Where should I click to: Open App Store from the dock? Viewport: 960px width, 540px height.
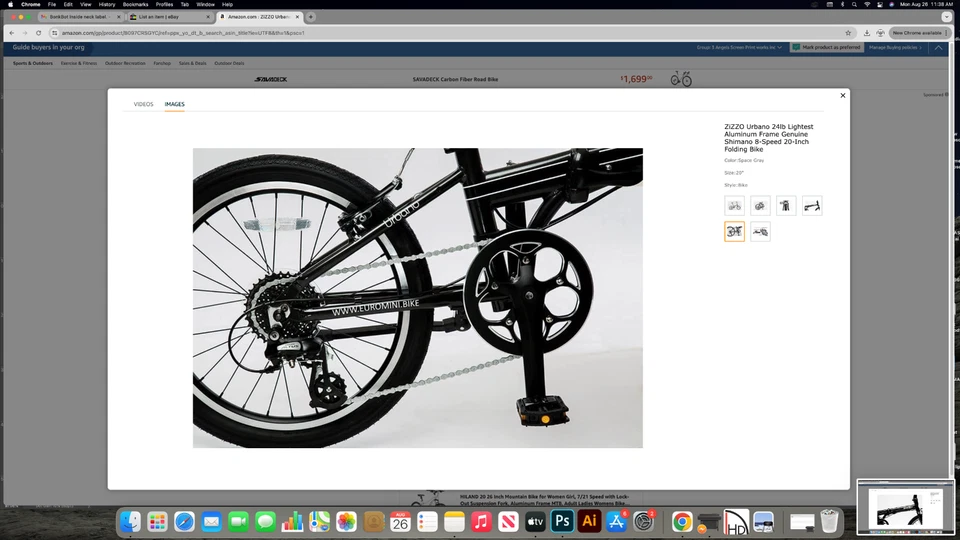[616, 522]
